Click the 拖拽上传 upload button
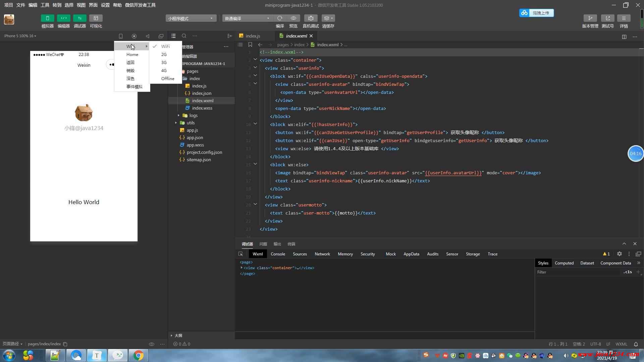This screenshot has height=362, width=644. click(x=536, y=13)
